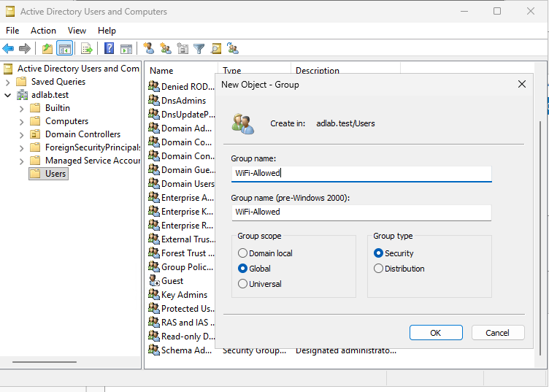549x392 pixels.
Task: Select Protected Us... group entry
Action: tap(181, 308)
